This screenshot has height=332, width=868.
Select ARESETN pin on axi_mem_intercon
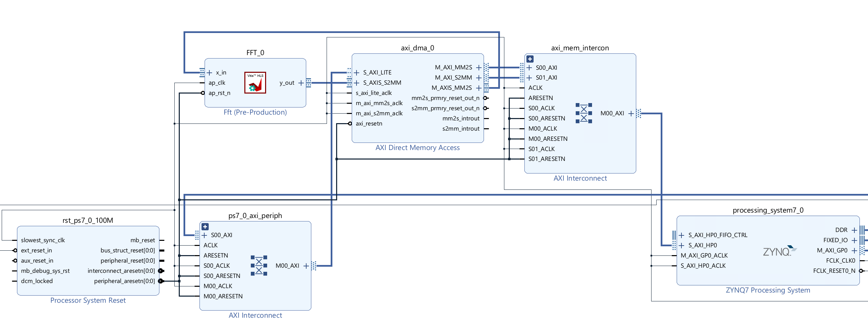point(540,98)
